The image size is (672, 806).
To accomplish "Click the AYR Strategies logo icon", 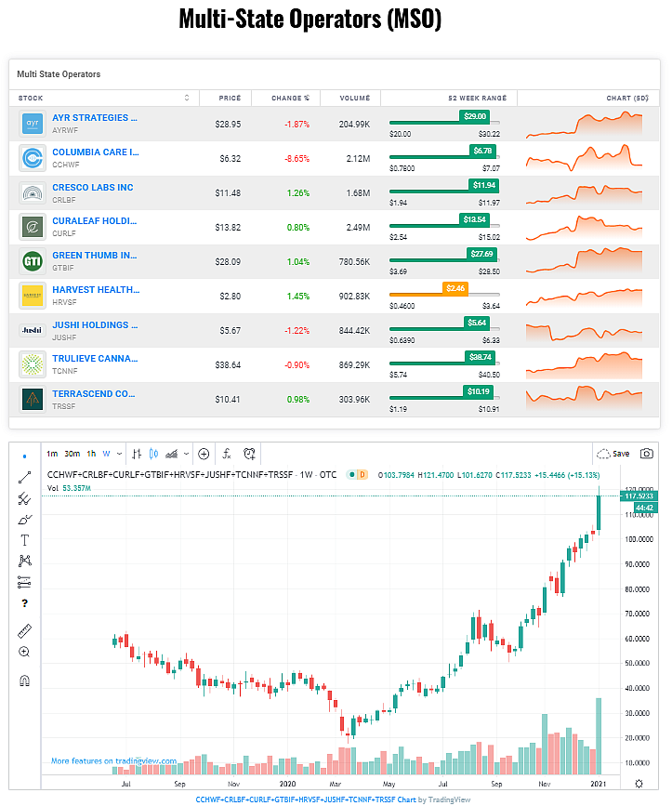I will click(x=33, y=124).
